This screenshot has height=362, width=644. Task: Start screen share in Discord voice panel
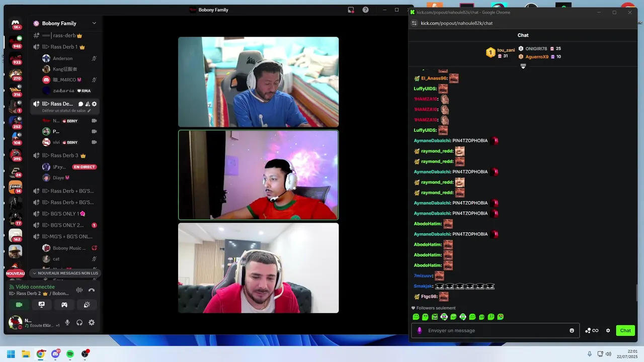tap(42, 305)
